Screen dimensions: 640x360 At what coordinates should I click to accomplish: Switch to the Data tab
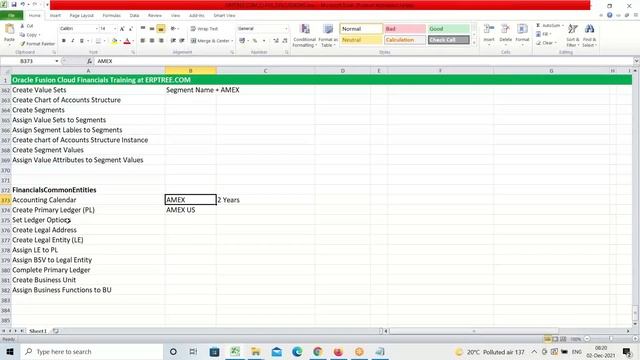(x=134, y=16)
